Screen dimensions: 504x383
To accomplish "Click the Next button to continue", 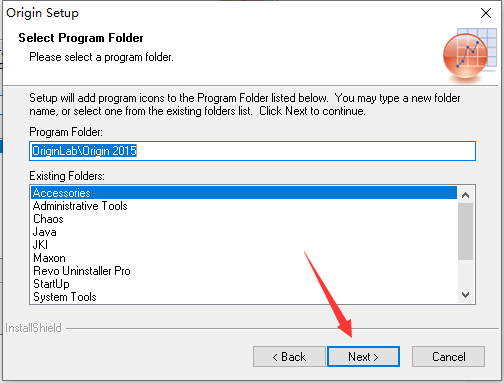I will click(363, 356).
